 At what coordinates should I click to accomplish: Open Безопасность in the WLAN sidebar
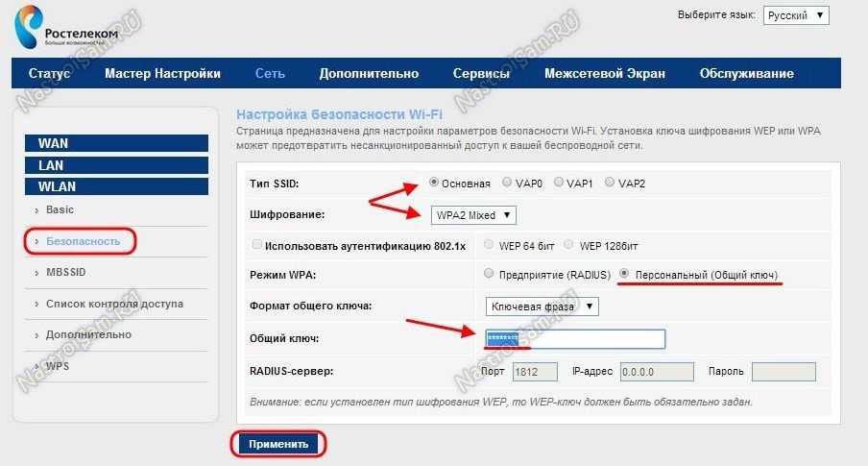(x=83, y=241)
